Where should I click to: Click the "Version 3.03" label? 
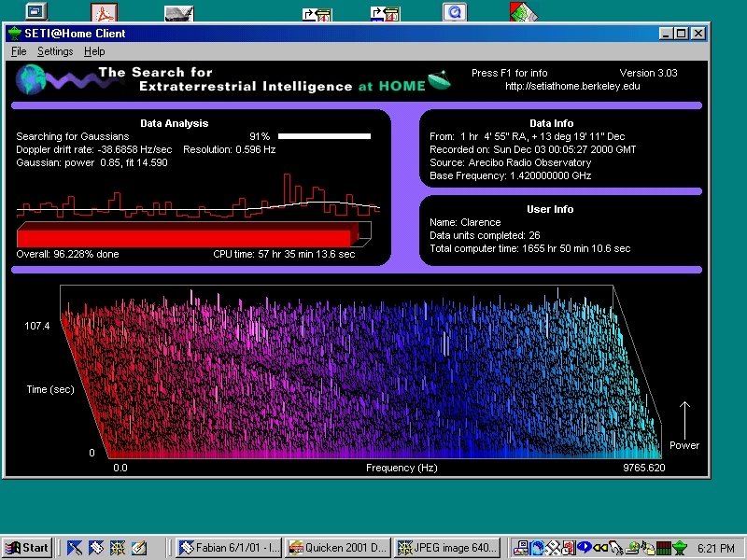tap(648, 74)
